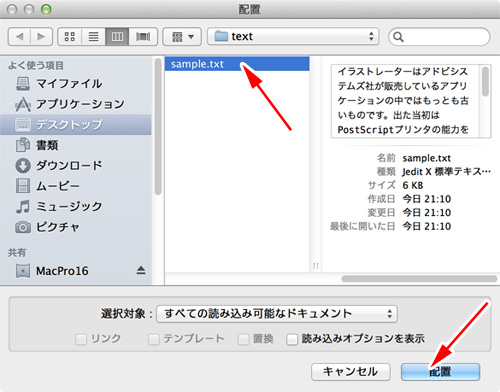Open the text folder path popup
500x392 pixels.
click(x=293, y=36)
